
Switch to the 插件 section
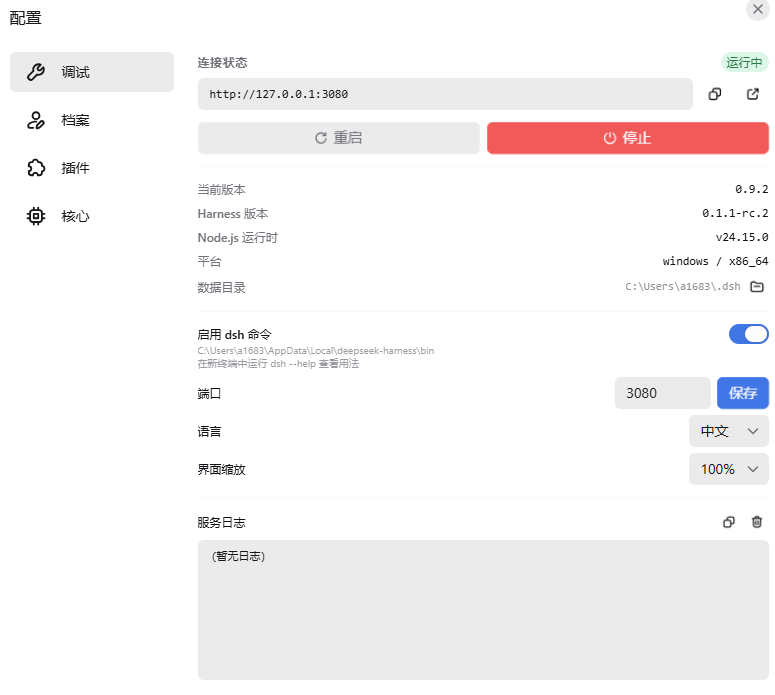(x=92, y=168)
